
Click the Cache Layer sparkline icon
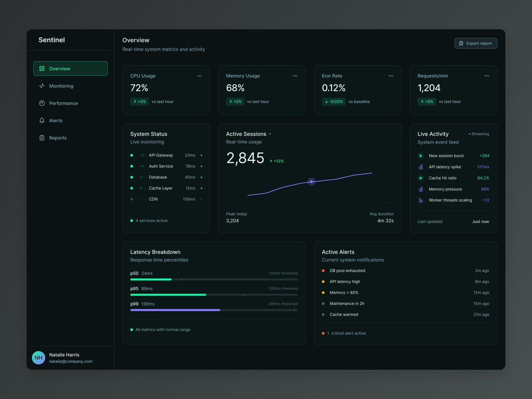click(x=142, y=188)
